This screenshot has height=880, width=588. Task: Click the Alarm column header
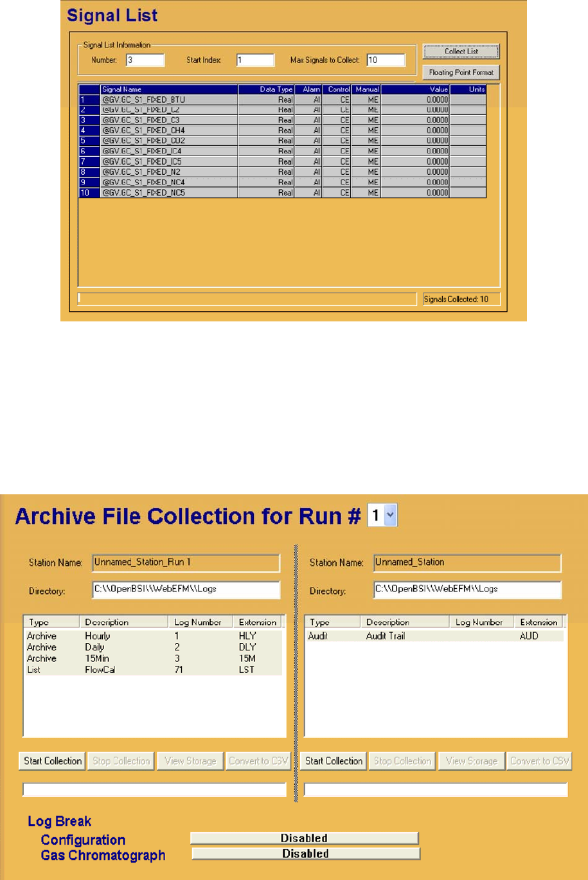click(308, 89)
